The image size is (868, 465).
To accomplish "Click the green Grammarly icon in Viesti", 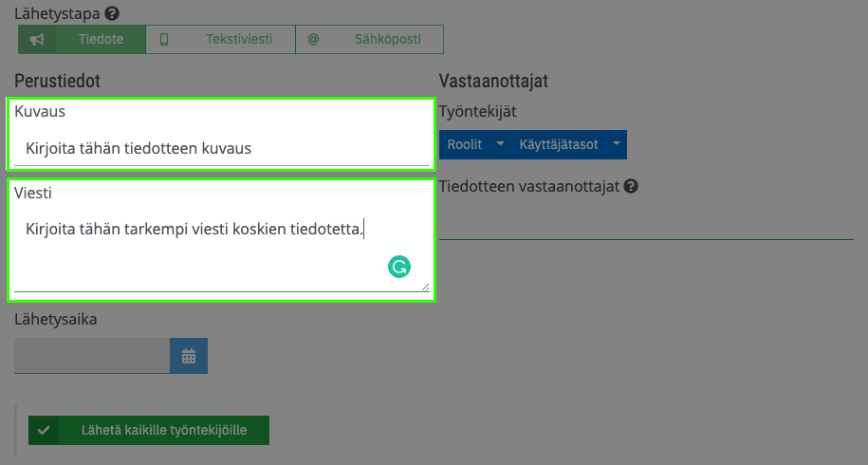I will pyautogui.click(x=399, y=267).
